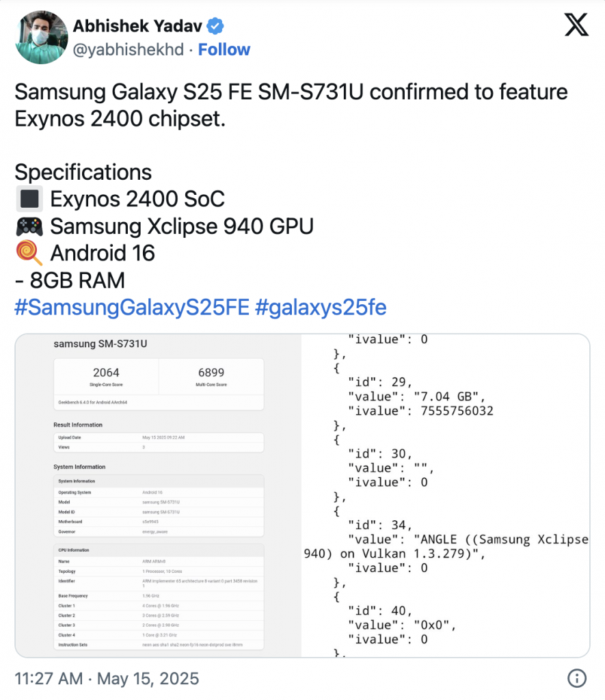
Task: Select the 2064 Single-Core Score box
Action: (105, 377)
